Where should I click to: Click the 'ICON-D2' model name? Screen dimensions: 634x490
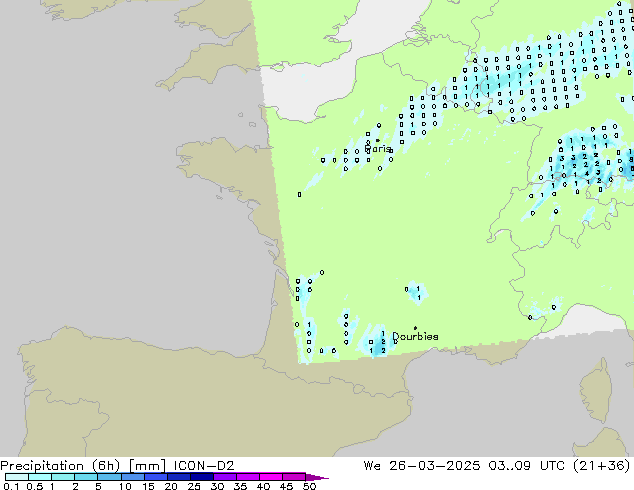(x=204, y=466)
